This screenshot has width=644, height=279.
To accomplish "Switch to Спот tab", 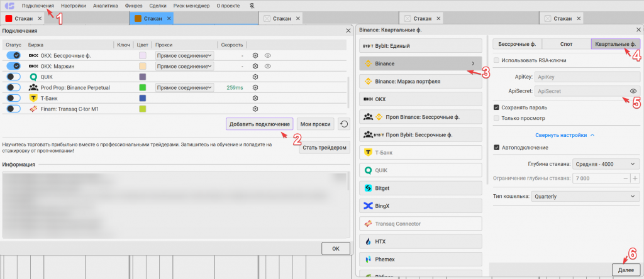I will click(x=567, y=44).
